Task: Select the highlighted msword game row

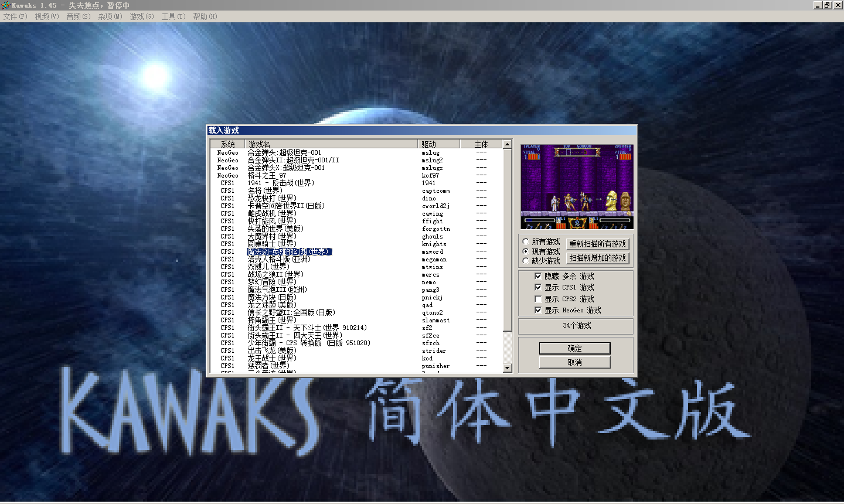Action: pyautogui.click(x=356, y=251)
